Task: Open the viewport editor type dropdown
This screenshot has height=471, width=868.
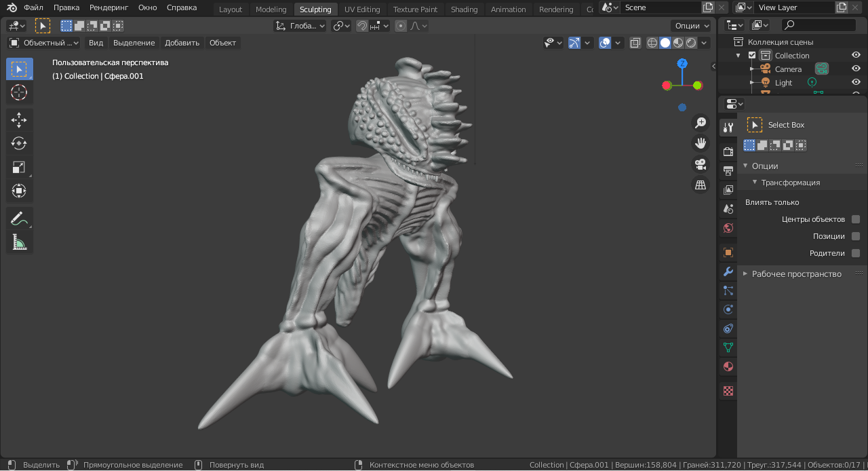Action: coord(16,26)
